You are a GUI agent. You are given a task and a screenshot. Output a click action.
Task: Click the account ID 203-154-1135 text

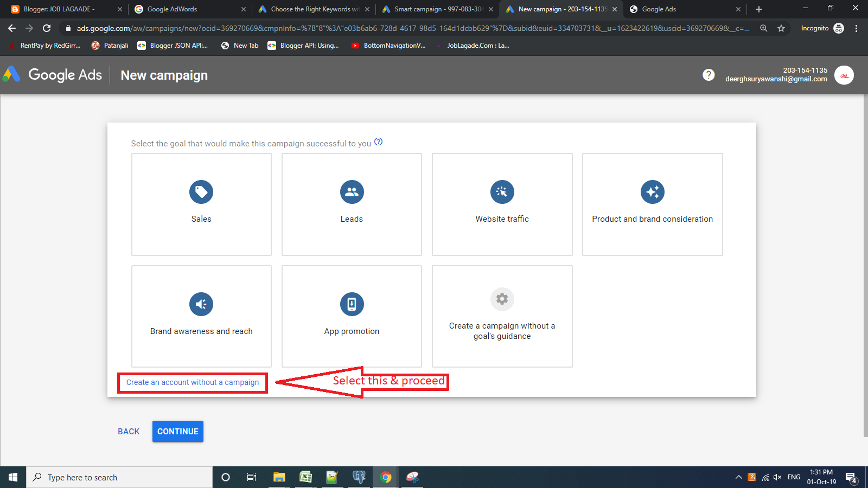(805, 70)
